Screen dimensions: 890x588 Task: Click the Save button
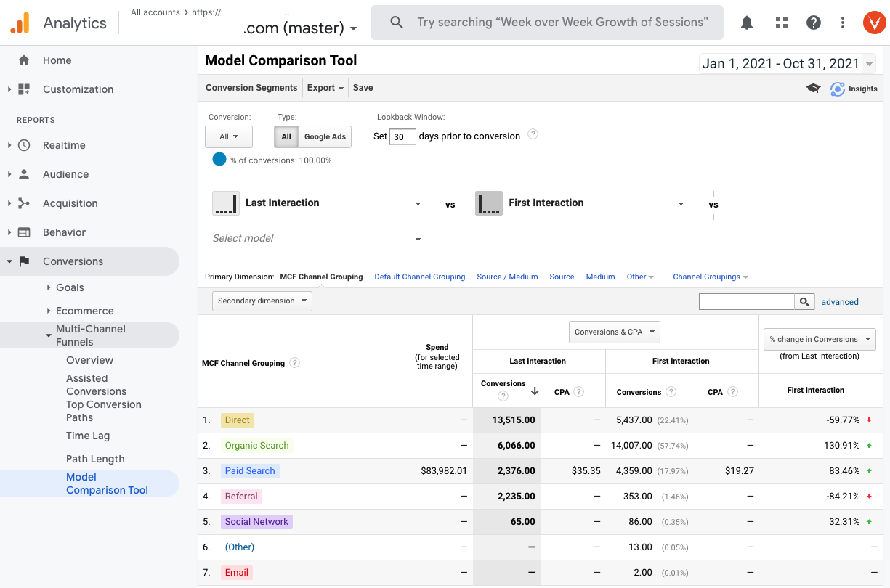(363, 87)
